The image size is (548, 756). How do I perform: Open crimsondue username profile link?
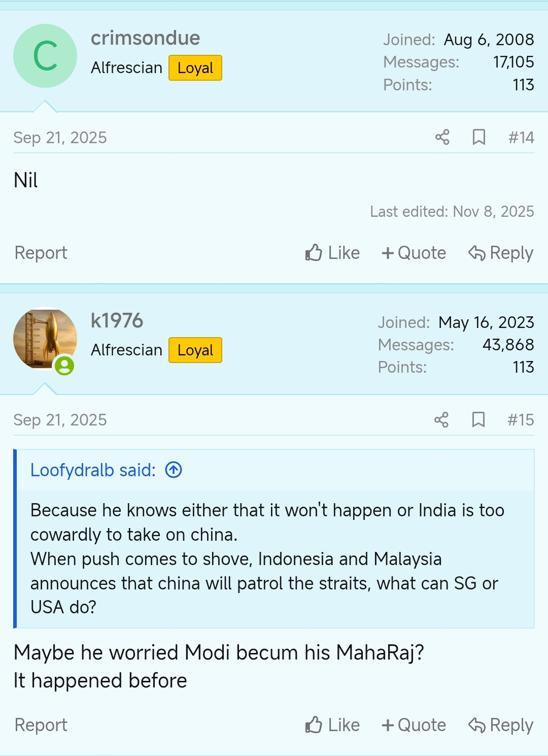pos(145,38)
